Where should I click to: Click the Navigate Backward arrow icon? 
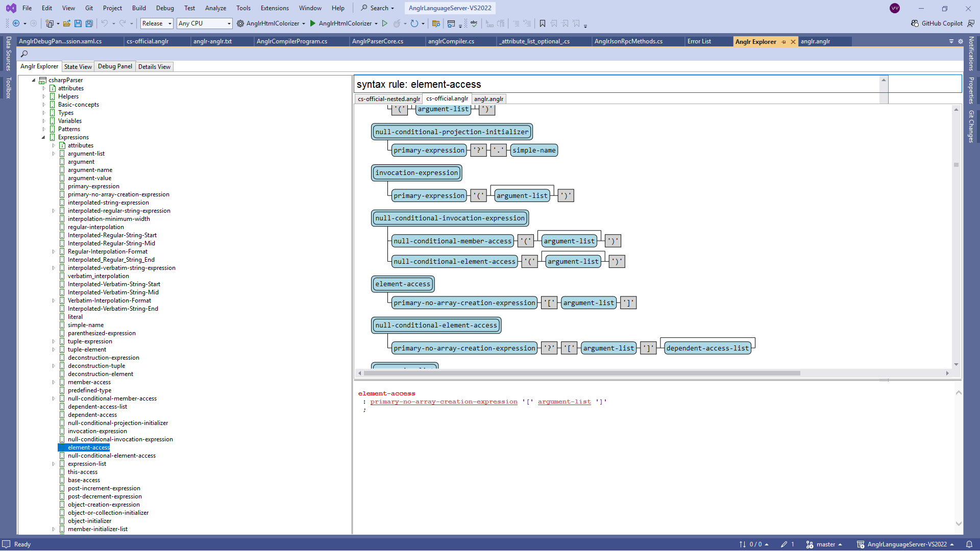coord(16,23)
